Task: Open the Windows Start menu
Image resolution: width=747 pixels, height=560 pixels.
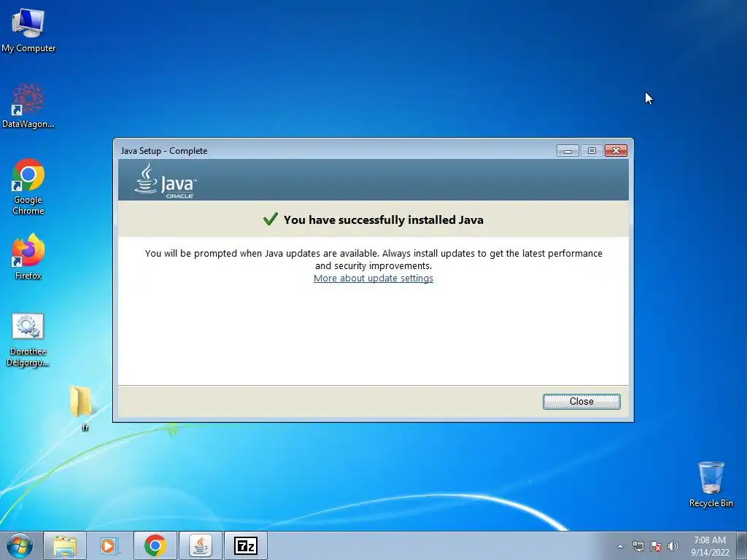Action: pyautogui.click(x=20, y=545)
